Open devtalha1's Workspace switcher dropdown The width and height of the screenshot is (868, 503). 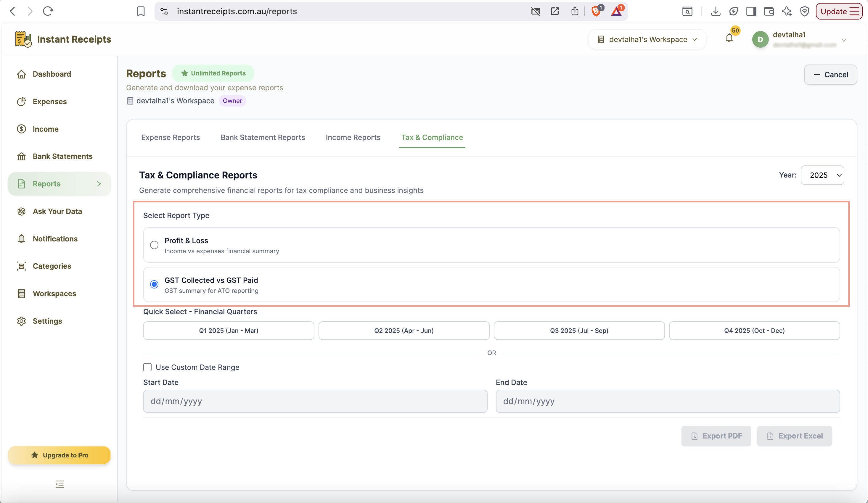(x=647, y=39)
